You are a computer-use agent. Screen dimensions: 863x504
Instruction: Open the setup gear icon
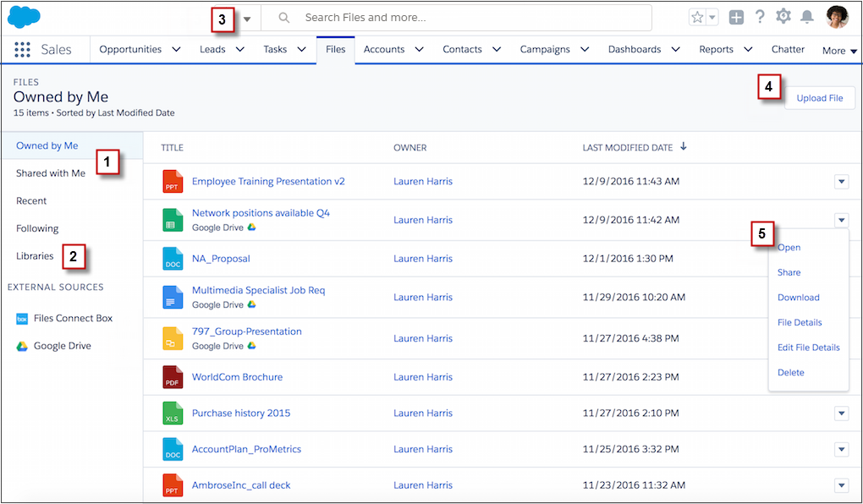point(783,17)
